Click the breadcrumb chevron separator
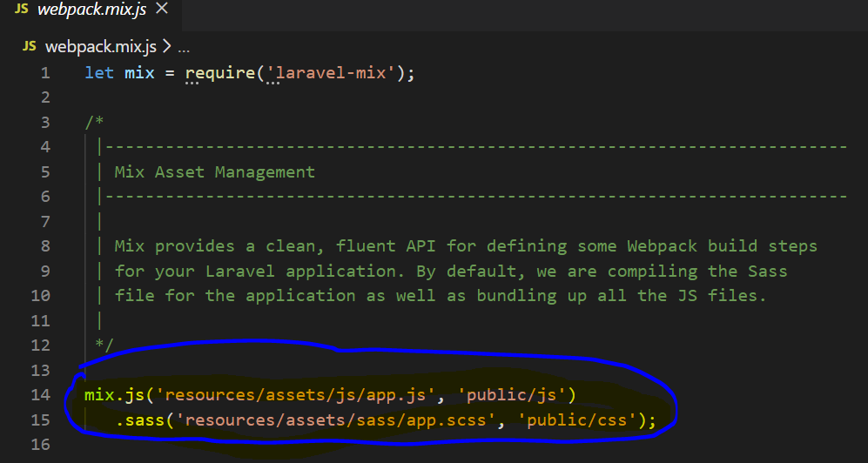868x463 pixels. [x=166, y=46]
